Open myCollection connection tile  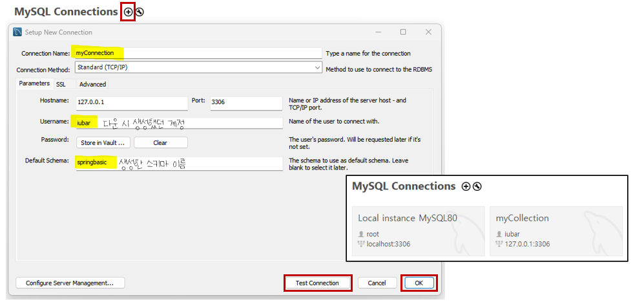tap(556, 231)
